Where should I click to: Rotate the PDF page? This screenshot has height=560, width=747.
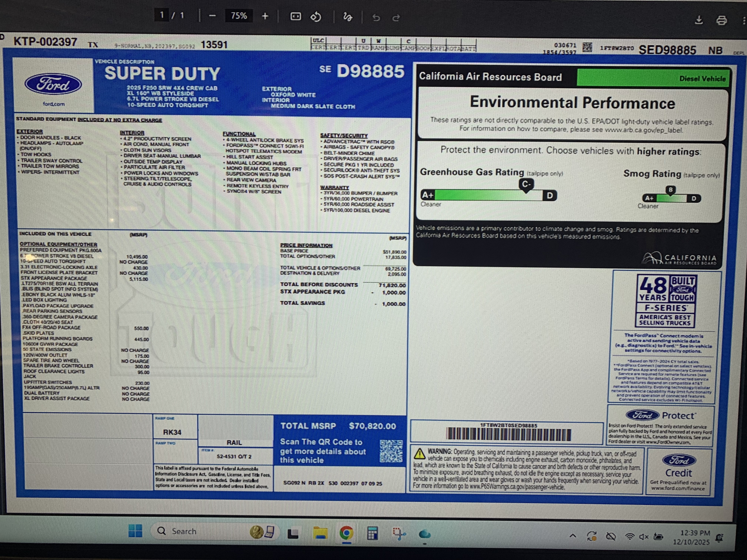(316, 16)
